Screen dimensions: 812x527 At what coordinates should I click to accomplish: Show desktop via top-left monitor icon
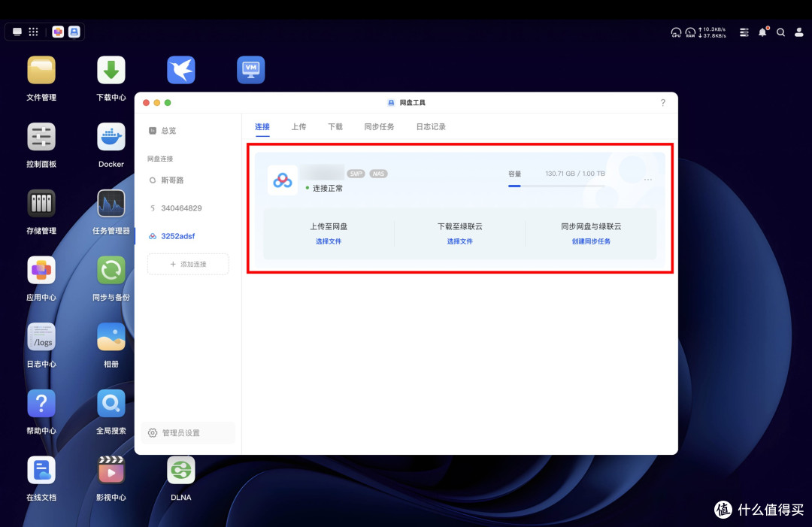click(17, 32)
